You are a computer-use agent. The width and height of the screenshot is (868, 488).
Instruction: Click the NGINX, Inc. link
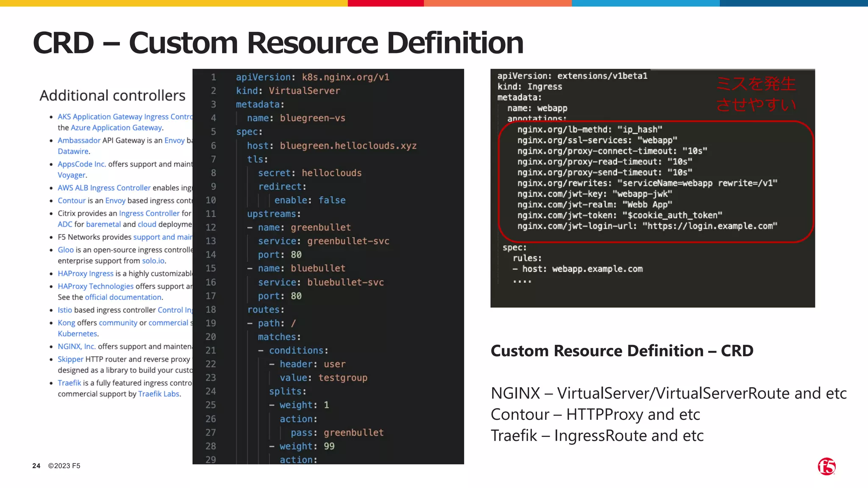pyautogui.click(x=77, y=346)
